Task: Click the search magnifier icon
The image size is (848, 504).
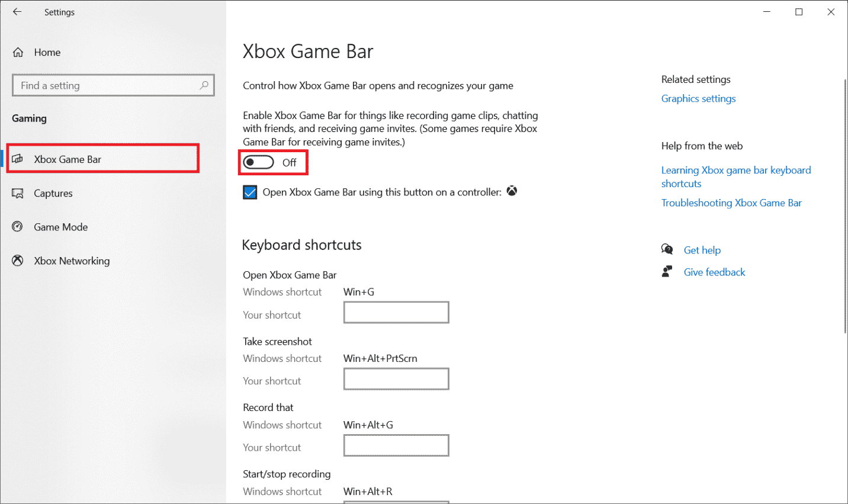Action: click(x=204, y=85)
